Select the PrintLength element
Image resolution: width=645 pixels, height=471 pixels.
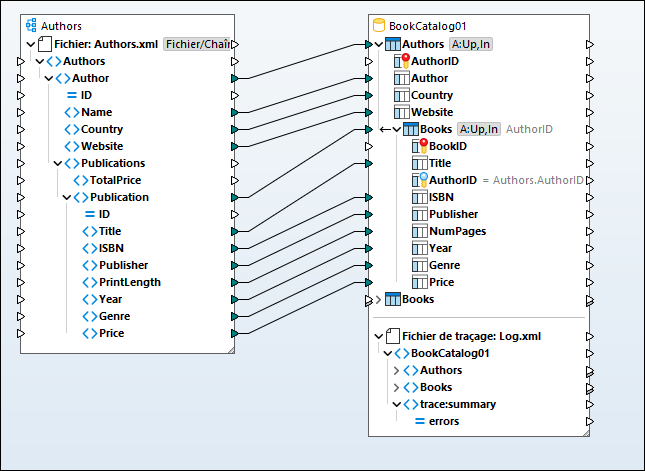(129, 282)
